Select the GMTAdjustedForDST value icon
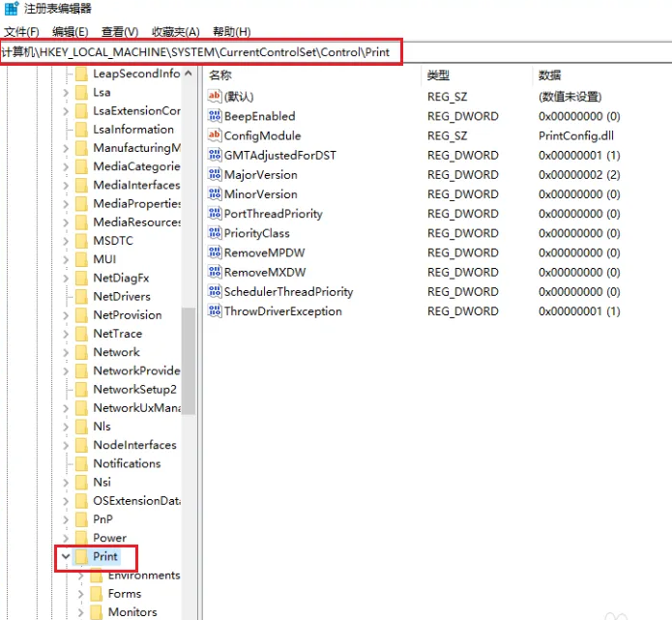The width and height of the screenshot is (672, 620). (x=215, y=155)
